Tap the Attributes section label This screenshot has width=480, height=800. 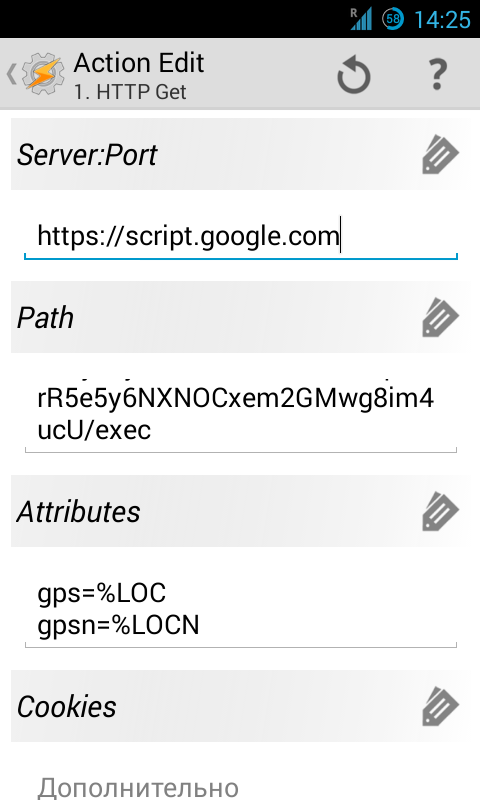coord(79,512)
